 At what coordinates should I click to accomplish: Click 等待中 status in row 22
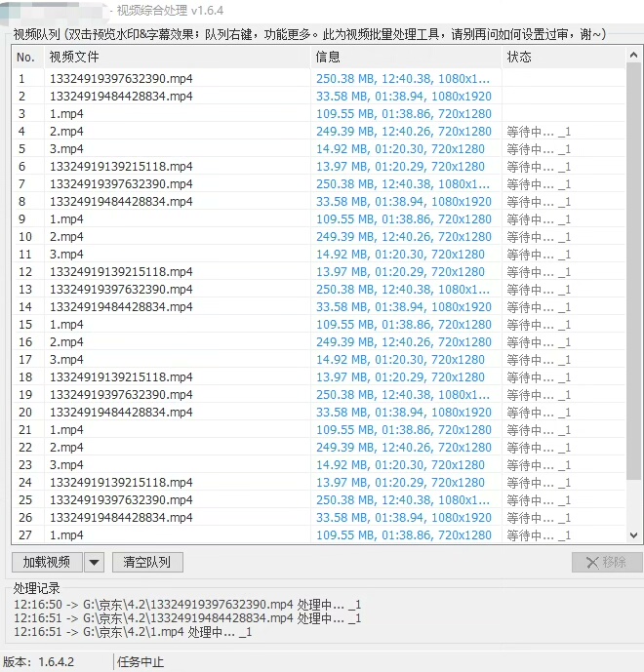(x=539, y=449)
